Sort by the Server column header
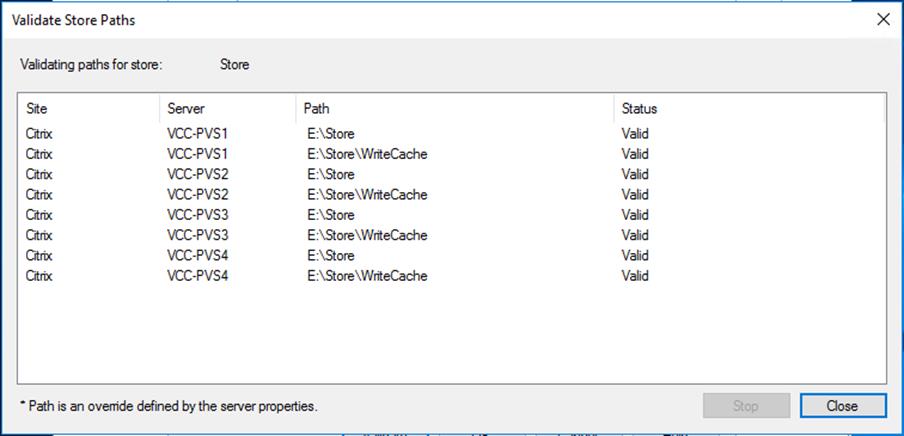Viewport: 904px width, 436px height. [228, 108]
